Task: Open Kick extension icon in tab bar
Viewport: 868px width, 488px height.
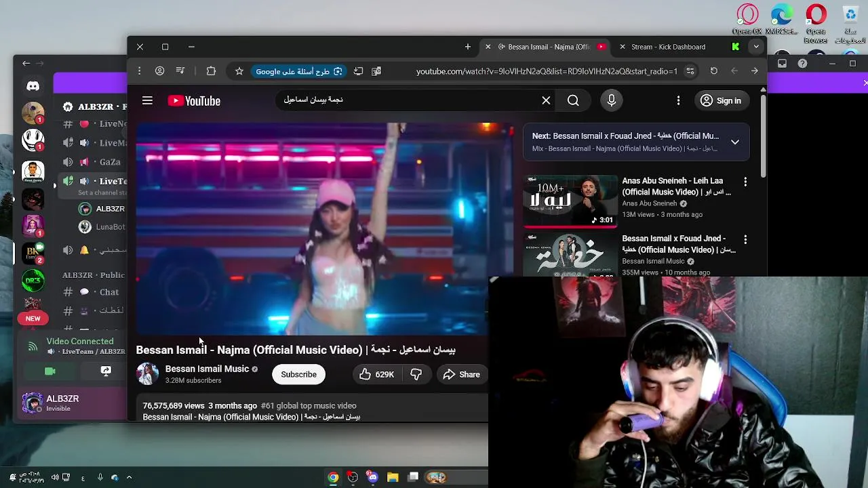Action: (x=735, y=47)
